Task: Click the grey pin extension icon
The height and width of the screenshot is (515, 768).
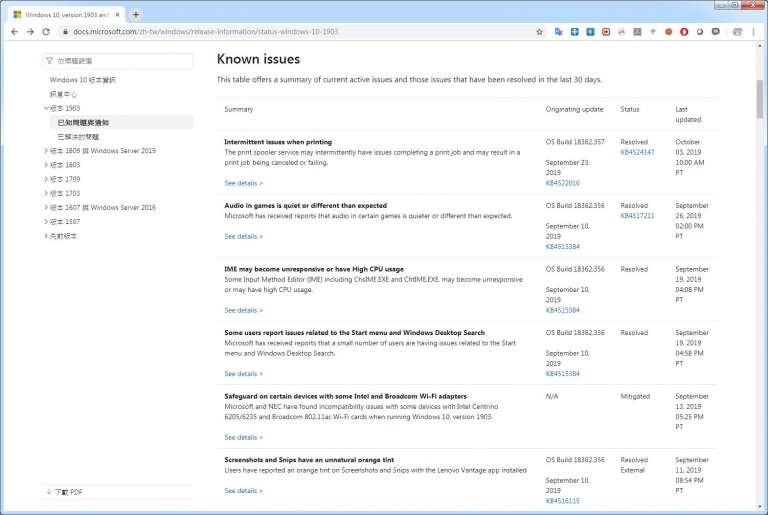Action: coord(653,32)
